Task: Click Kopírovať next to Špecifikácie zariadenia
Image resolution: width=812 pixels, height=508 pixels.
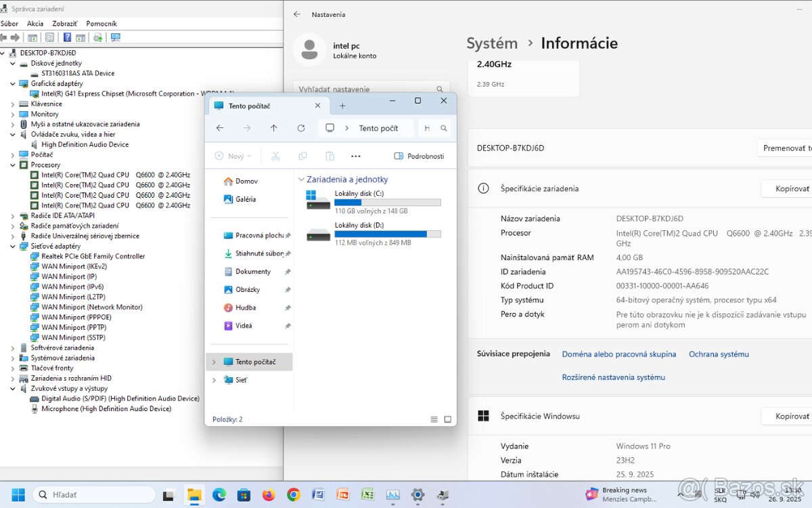Action: pos(790,188)
